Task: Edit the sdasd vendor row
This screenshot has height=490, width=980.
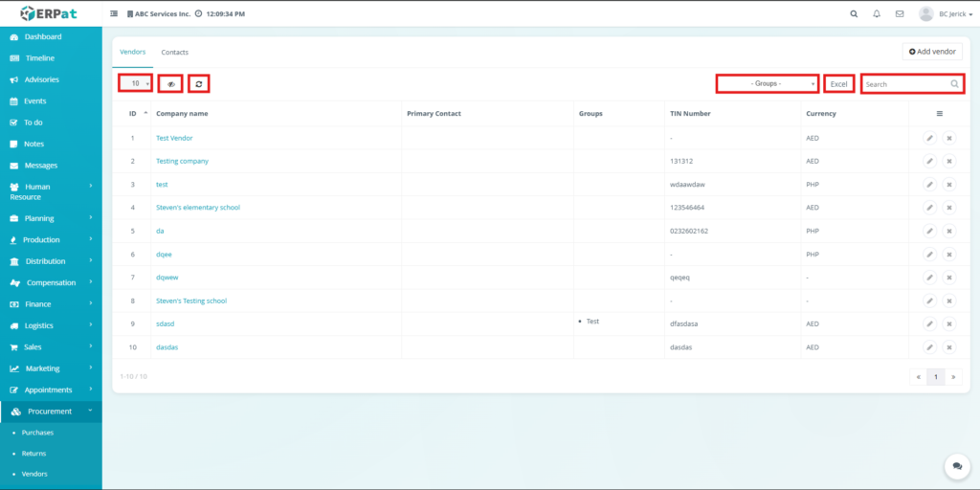Action: pyautogui.click(x=930, y=323)
